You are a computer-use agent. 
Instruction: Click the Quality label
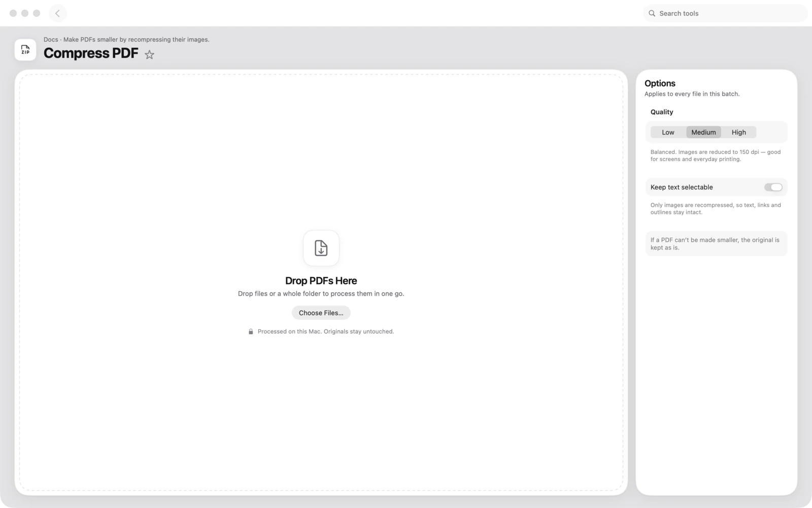pos(662,112)
